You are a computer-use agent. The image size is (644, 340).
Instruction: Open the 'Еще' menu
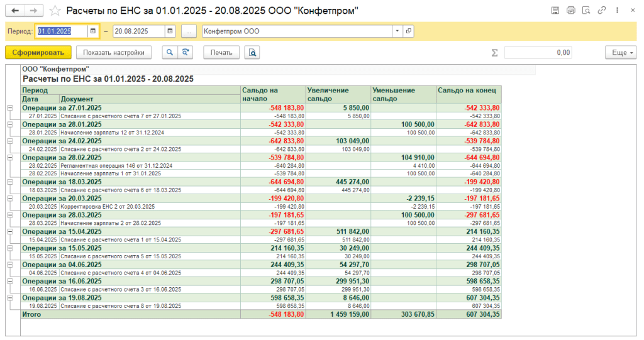[620, 53]
